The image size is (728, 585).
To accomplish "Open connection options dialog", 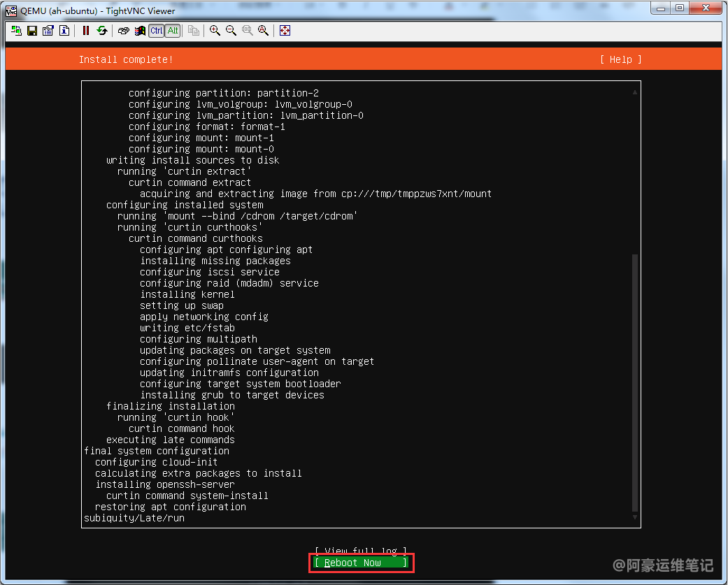I will click(x=48, y=31).
